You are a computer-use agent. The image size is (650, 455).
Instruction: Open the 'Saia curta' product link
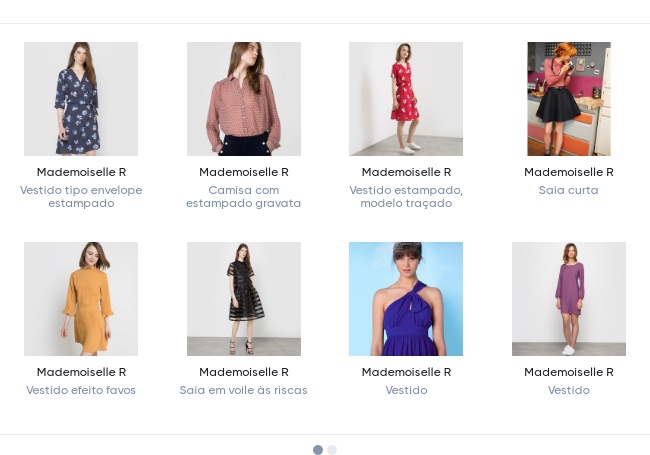pos(568,190)
